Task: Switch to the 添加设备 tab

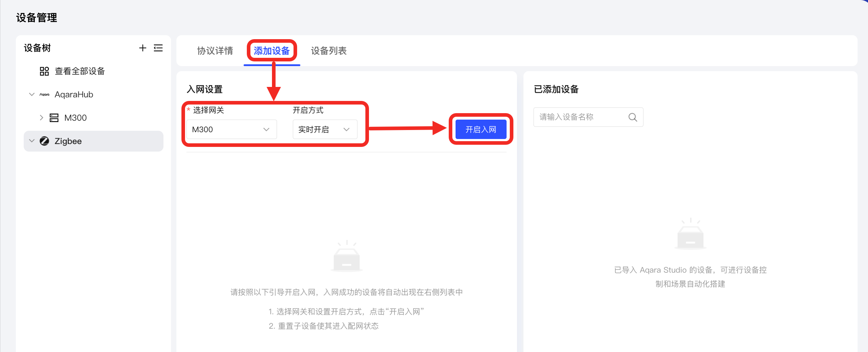Action: point(272,51)
